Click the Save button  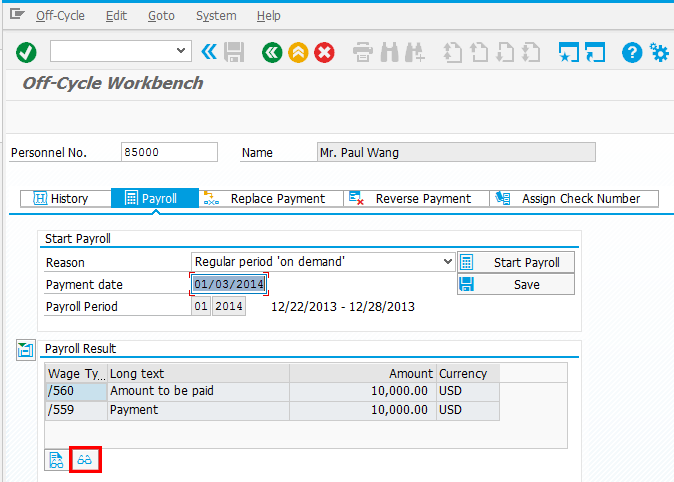(x=516, y=284)
